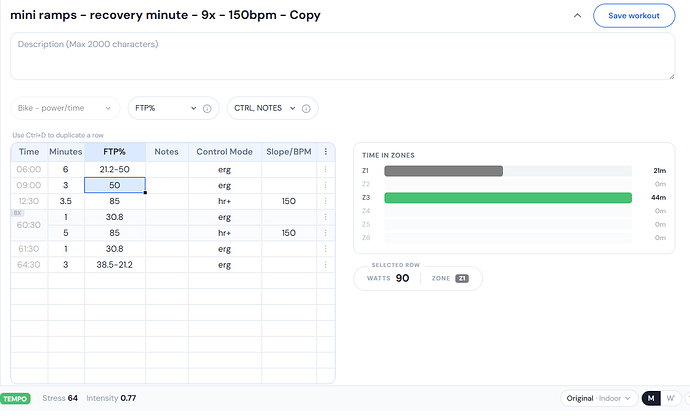Viewport: 690px width, 416px height.
Task: Click the workout title text
Action: [x=165, y=15]
